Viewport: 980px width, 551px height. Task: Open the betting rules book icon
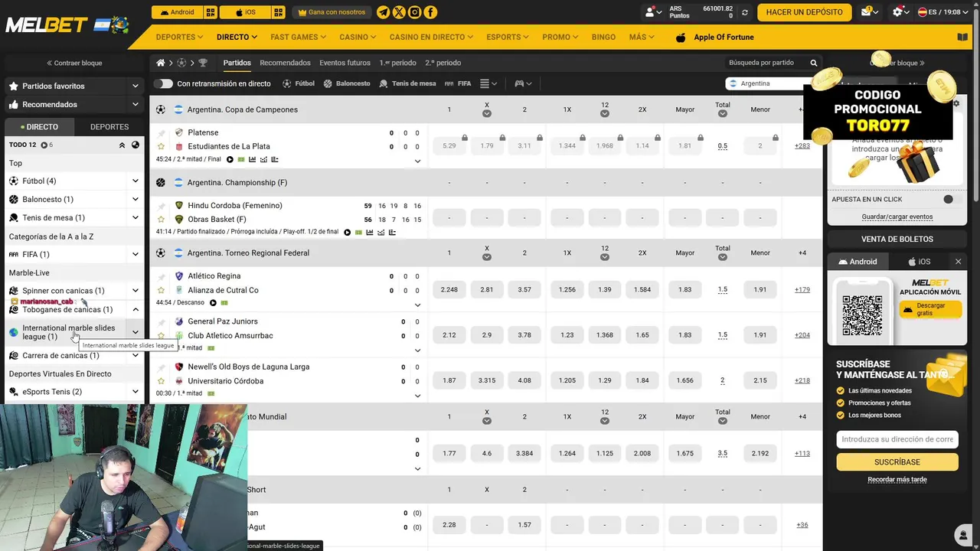pyautogui.click(x=962, y=37)
